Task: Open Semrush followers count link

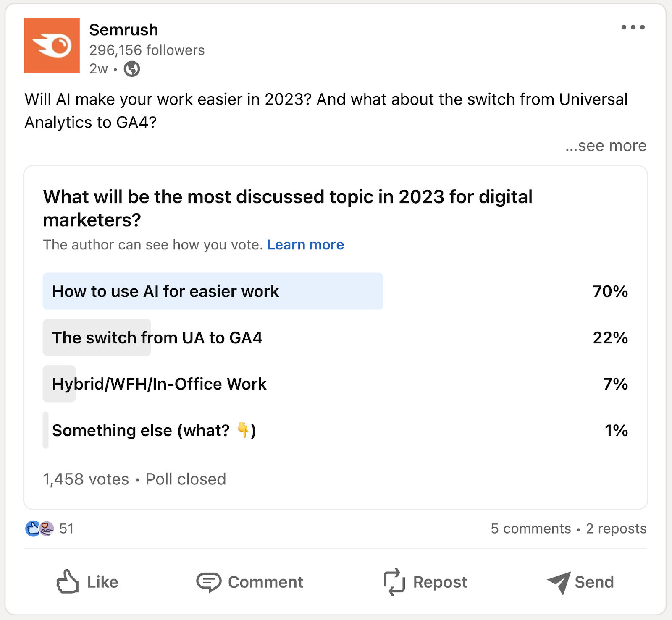Action: coord(147,50)
